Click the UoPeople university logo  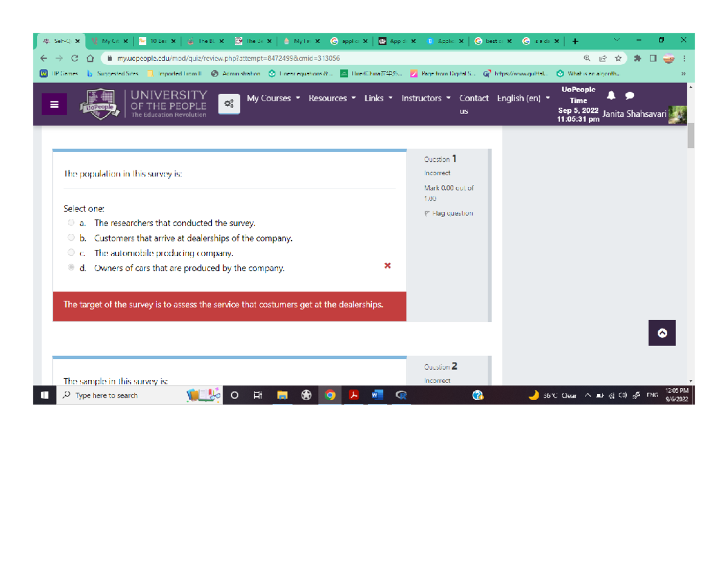pos(100,103)
